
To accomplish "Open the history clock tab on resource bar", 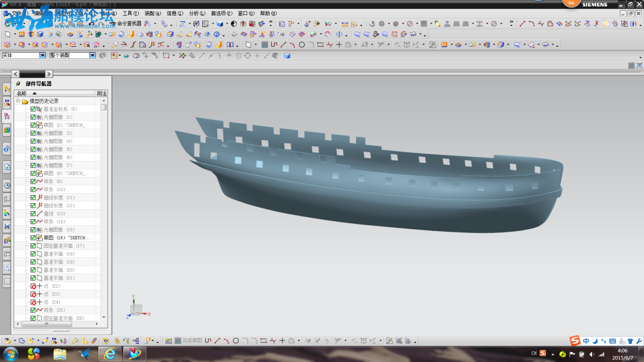I will point(7,185).
